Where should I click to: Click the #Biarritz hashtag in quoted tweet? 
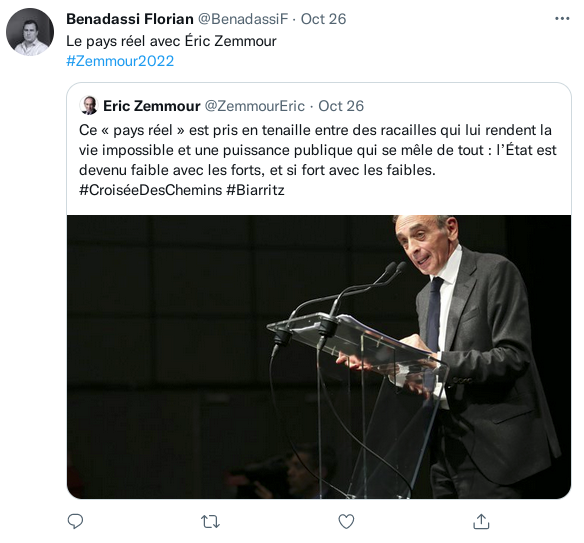(256, 190)
